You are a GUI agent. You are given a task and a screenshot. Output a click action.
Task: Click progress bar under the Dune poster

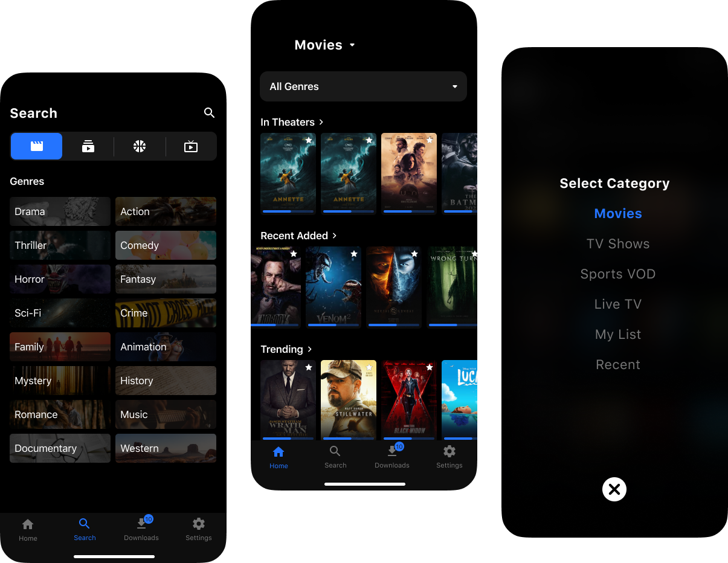tap(409, 211)
